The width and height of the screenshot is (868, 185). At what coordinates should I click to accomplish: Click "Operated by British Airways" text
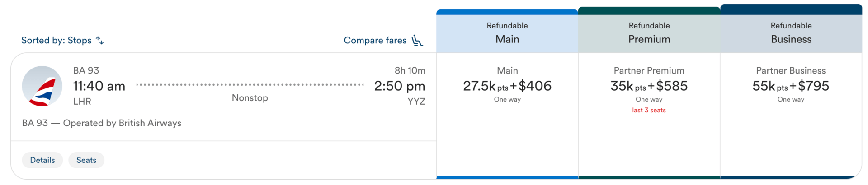(122, 123)
